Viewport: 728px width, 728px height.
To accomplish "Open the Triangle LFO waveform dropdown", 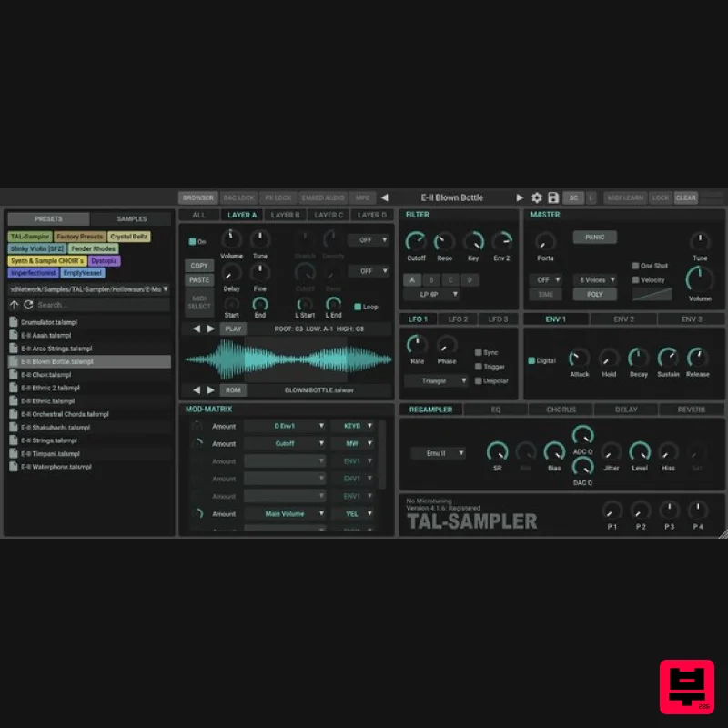I will click(x=439, y=381).
